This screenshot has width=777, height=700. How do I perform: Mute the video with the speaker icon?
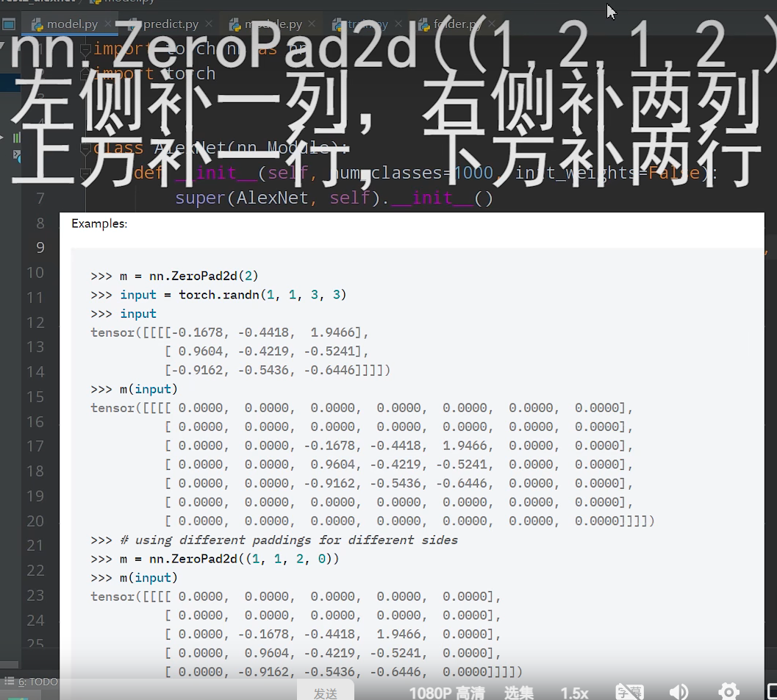pos(678,691)
